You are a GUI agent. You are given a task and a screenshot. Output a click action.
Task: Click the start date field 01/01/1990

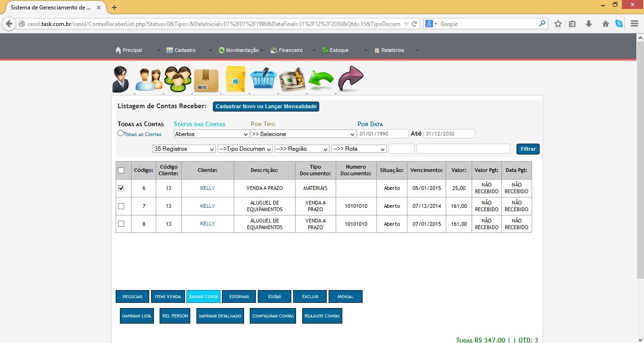383,134
